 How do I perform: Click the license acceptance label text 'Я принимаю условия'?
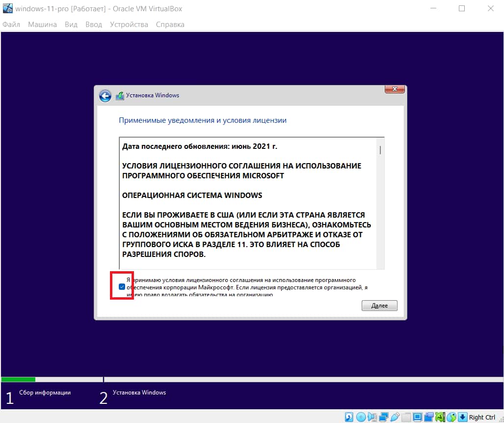coord(155,280)
